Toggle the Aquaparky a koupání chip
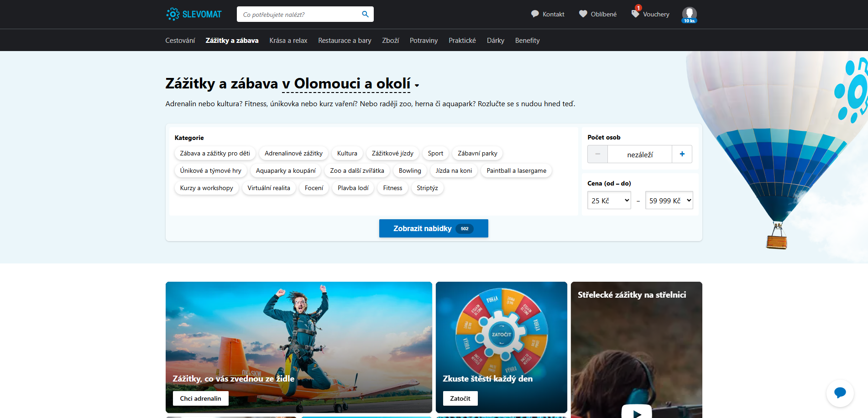The image size is (868, 418). (x=286, y=170)
